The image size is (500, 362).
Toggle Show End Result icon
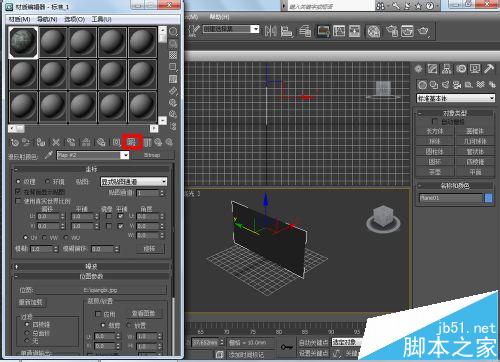(x=147, y=143)
